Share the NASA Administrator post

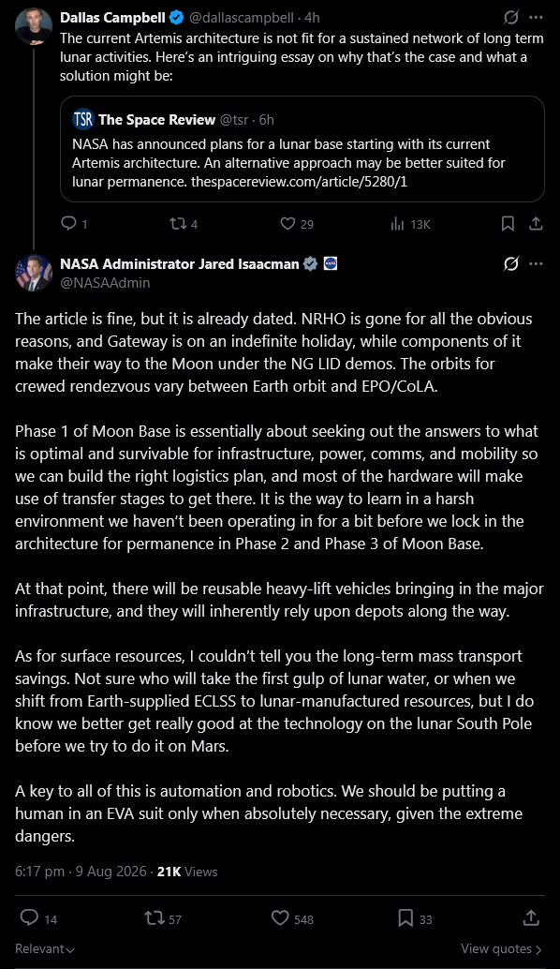tap(531, 917)
